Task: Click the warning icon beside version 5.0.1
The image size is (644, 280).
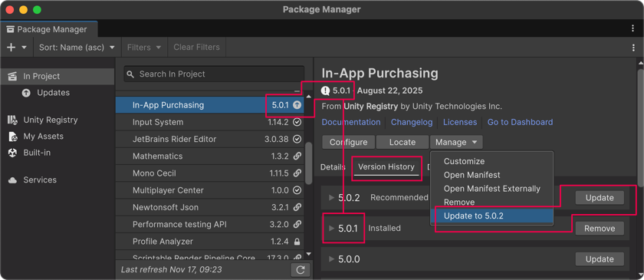Action: coord(325,91)
